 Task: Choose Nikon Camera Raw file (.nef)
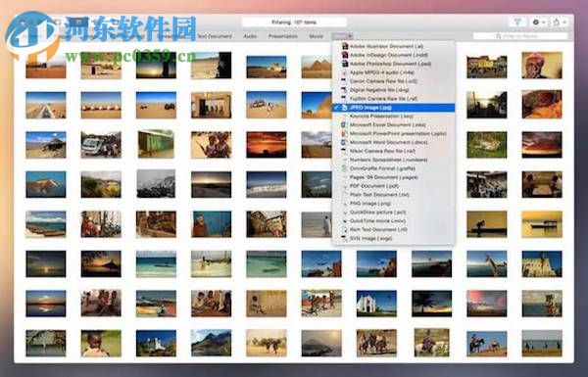click(393, 151)
